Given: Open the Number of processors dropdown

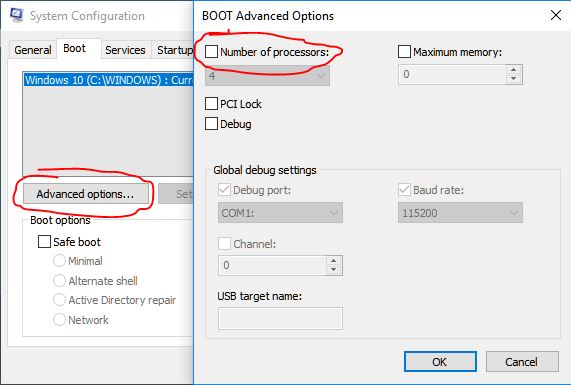Looking at the screenshot, I should pyautogui.click(x=267, y=76).
